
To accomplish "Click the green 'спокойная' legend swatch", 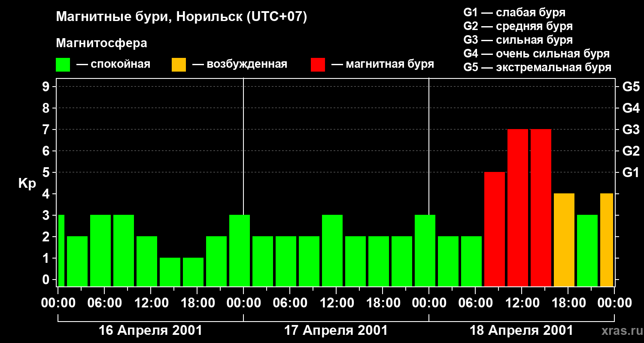I will [x=63, y=65].
